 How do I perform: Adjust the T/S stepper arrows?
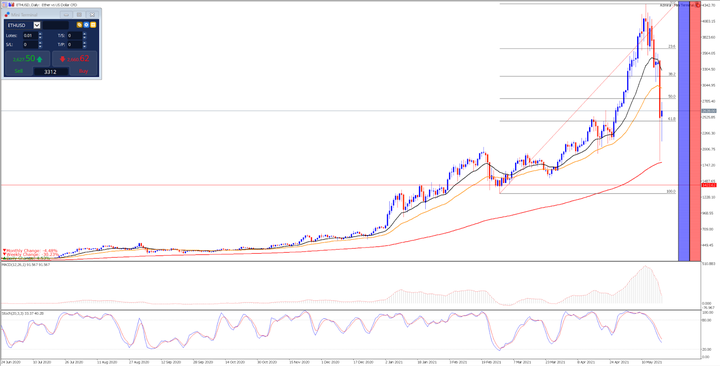[x=84, y=35]
